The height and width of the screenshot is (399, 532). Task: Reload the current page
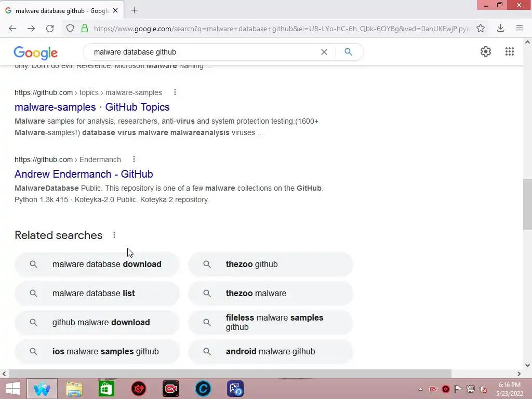[50, 29]
